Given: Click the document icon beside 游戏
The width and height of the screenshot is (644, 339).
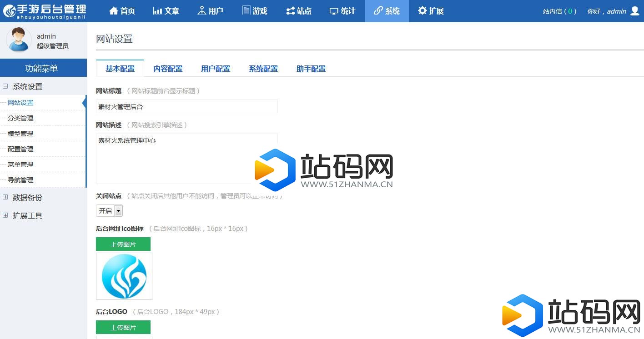Looking at the screenshot, I should 246,10.
